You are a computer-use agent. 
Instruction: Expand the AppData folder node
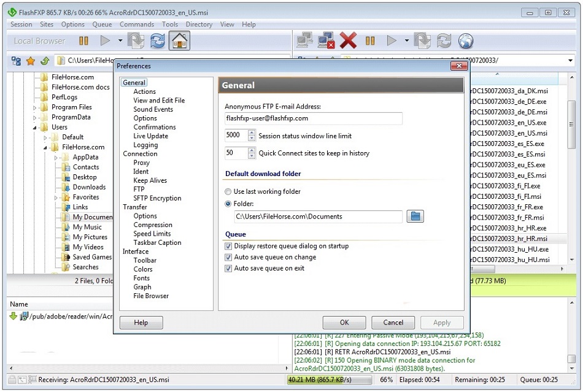point(56,158)
